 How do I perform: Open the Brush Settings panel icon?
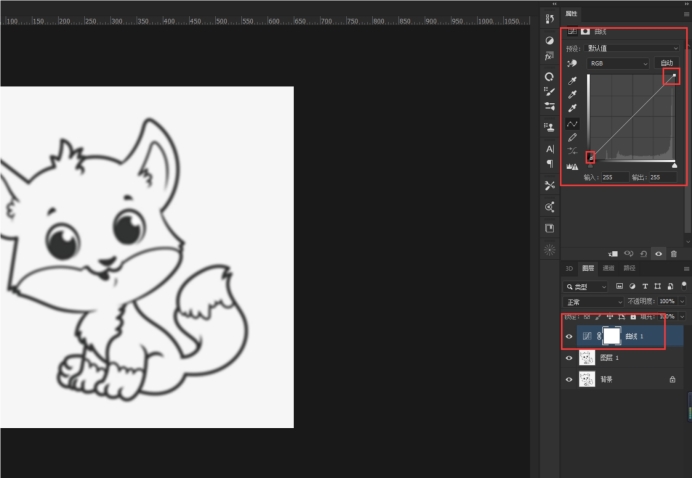click(549, 91)
